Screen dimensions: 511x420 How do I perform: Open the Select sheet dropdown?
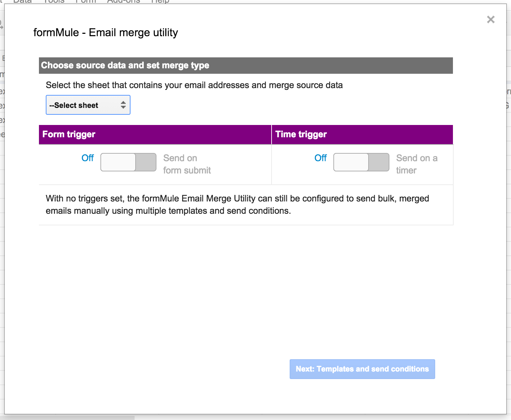pyautogui.click(x=88, y=105)
